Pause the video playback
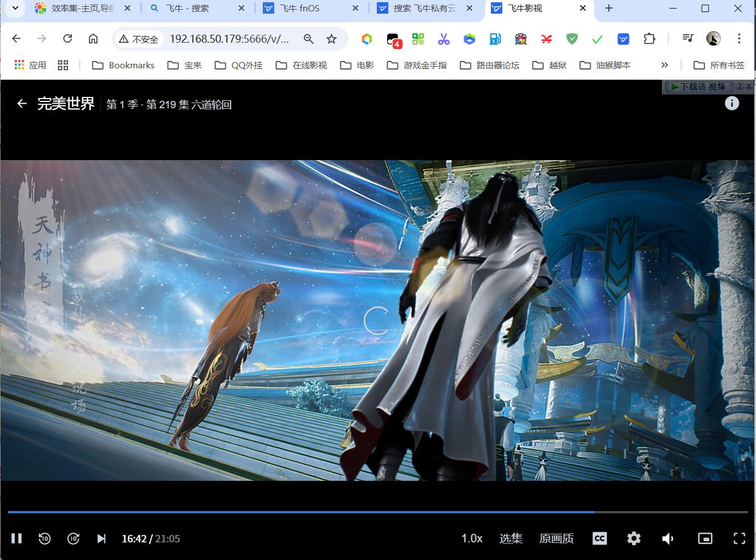This screenshot has height=560, width=756. click(x=17, y=538)
